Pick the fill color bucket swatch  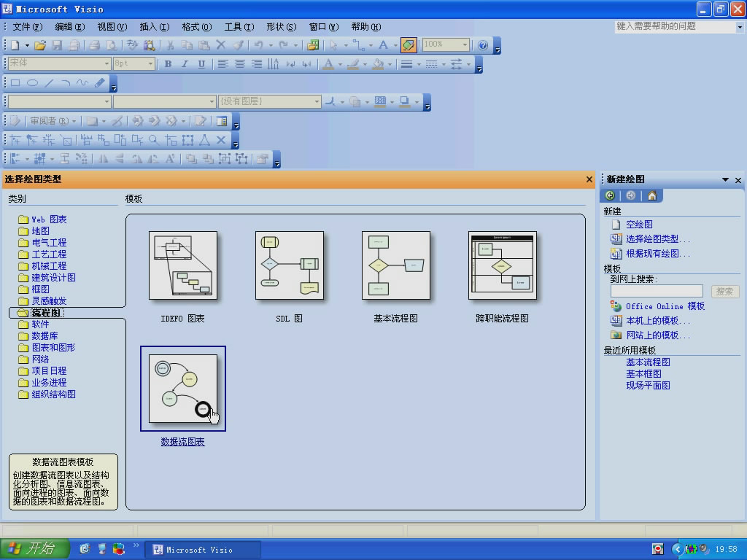(379, 64)
